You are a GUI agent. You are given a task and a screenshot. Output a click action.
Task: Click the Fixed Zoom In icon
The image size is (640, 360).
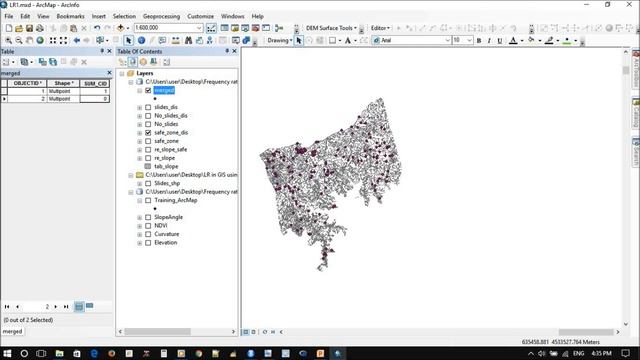click(x=53, y=40)
